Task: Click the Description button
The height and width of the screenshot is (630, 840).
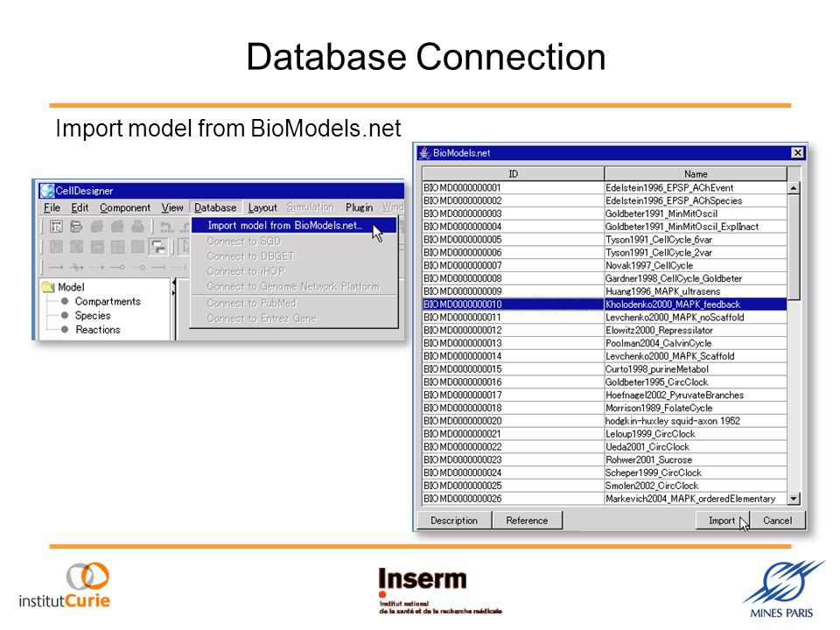Action: (454, 520)
